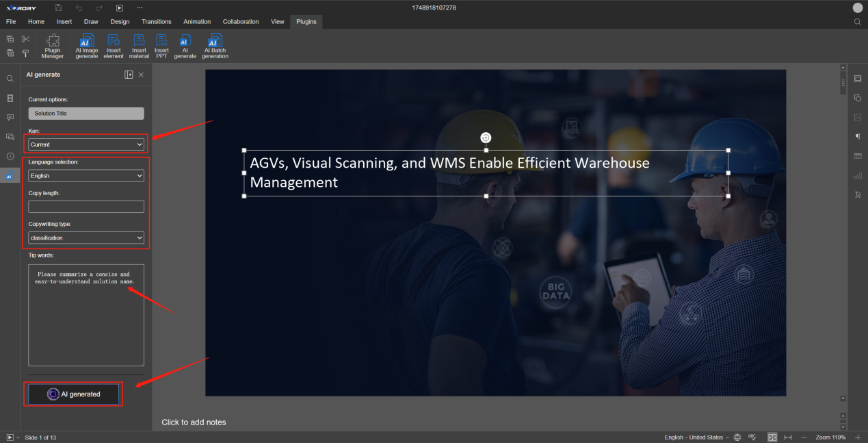Viewport: 868px width, 443px height.
Task: Click the AI generated button
Action: click(74, 394)
